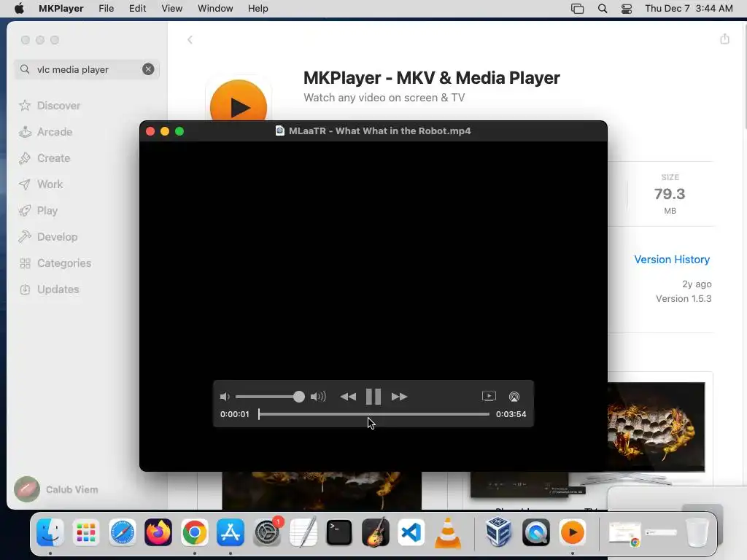
Task: Open the View menu
Action: [x=171, y=9]
